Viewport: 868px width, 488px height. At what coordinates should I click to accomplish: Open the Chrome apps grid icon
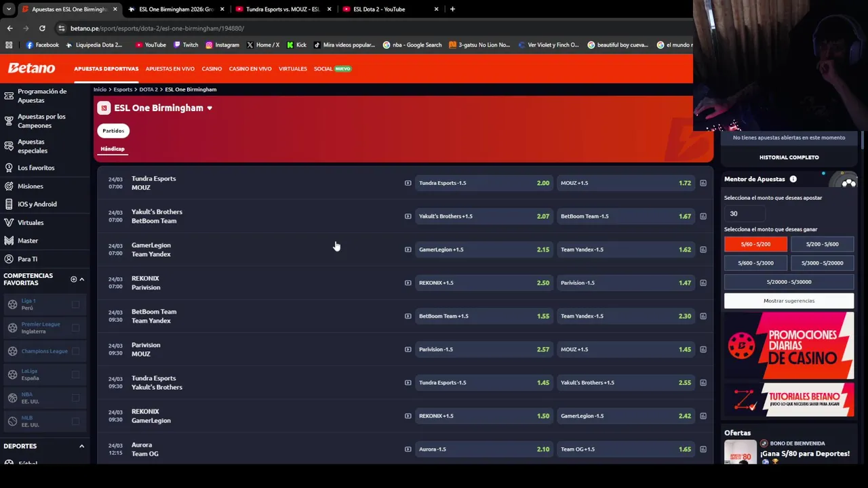pos(9,45)
